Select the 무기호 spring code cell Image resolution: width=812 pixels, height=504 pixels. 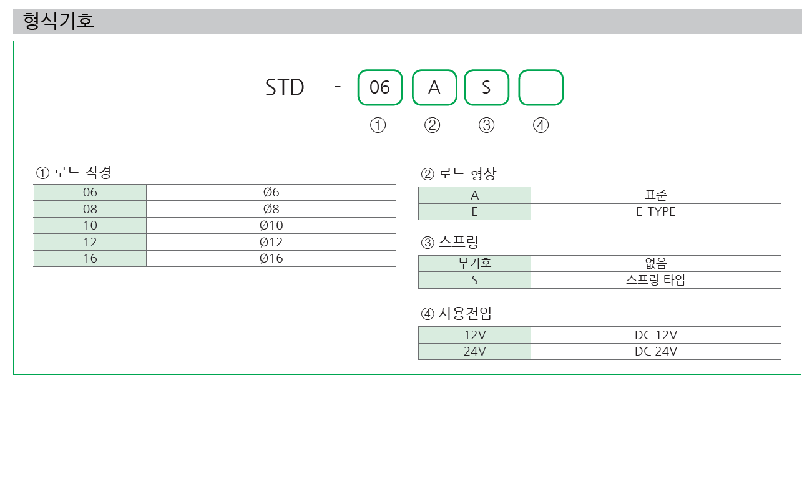click(x=475, y=263)
